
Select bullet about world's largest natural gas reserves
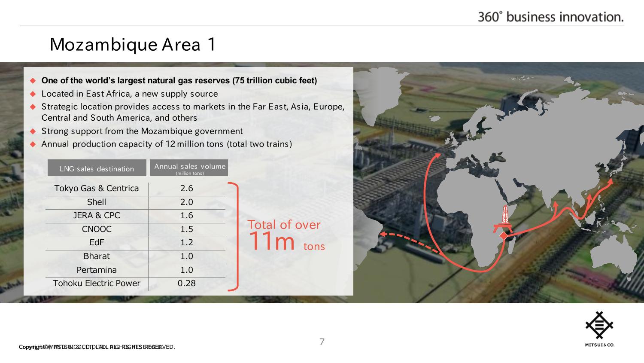click(179, 80)
